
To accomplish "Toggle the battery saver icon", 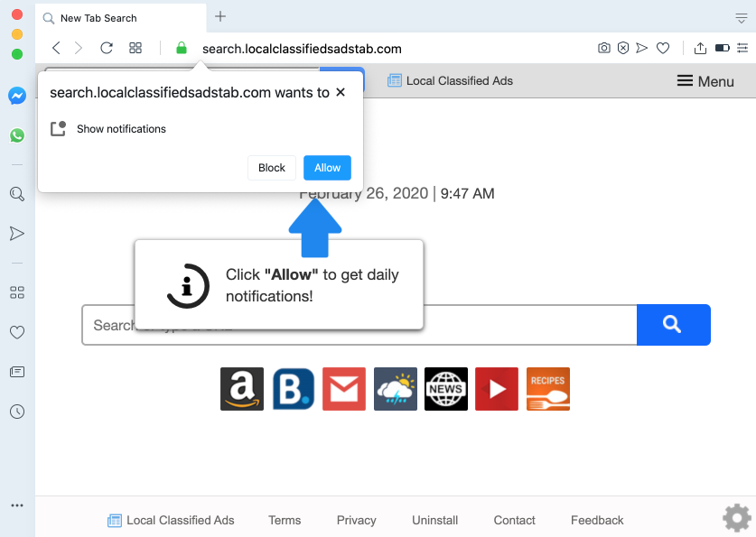I will click(x=722, y=49).
